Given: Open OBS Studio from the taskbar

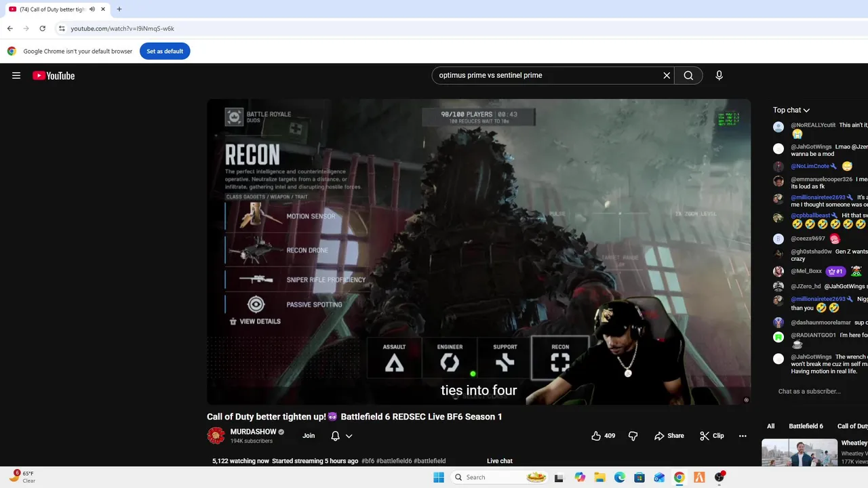Looking at the screenshot, I should tap(719, 477).
